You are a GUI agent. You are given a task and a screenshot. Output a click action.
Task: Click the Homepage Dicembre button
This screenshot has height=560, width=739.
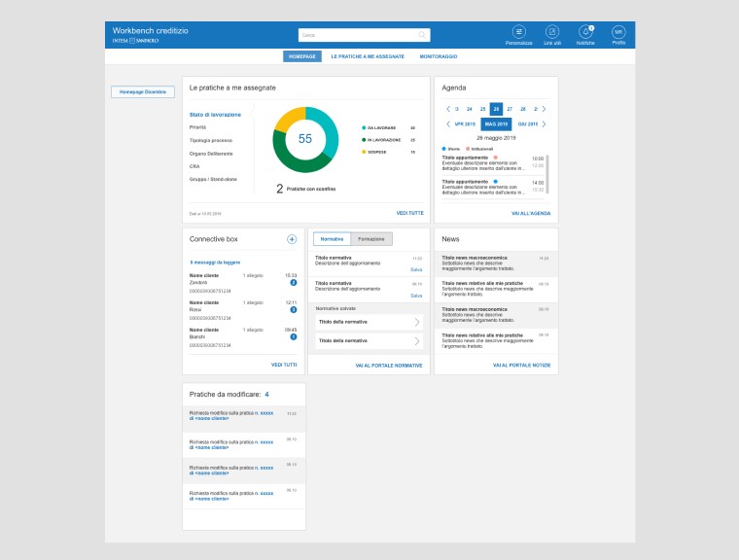[x=142, y=91]
